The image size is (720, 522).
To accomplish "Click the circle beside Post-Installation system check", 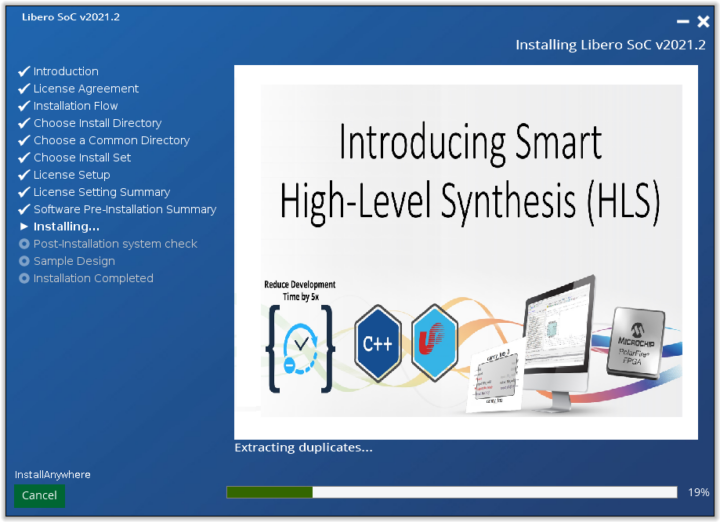I will [x=24, y=244].
